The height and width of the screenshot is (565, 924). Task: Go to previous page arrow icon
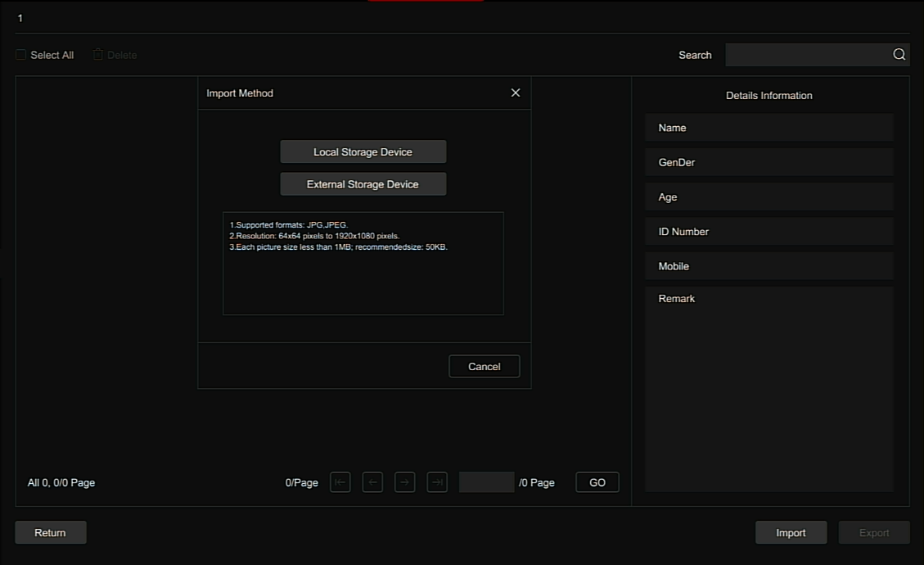click(x=372, y=482)
